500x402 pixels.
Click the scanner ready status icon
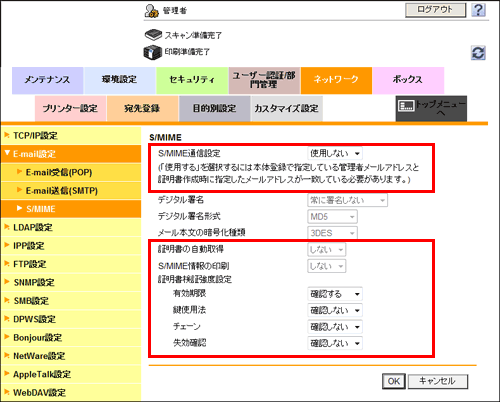click(153, 35)
